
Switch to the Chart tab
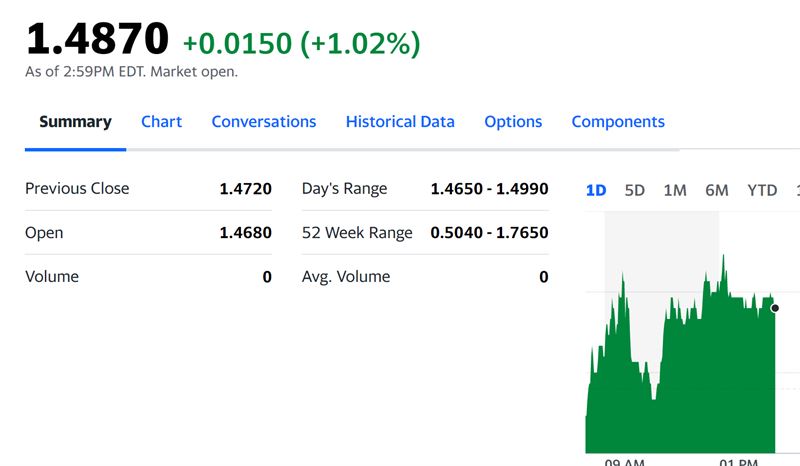click(161, 121)
